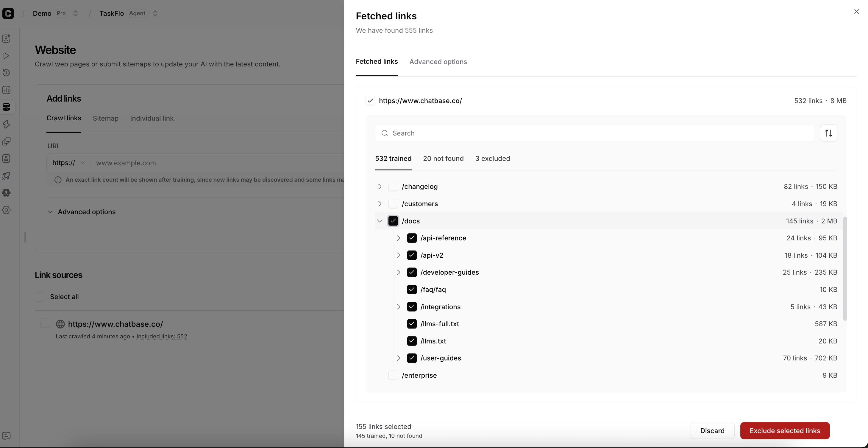Click Exclude selected links button
The height and width of the screenshot is (448, 868).
click(785, 430)
